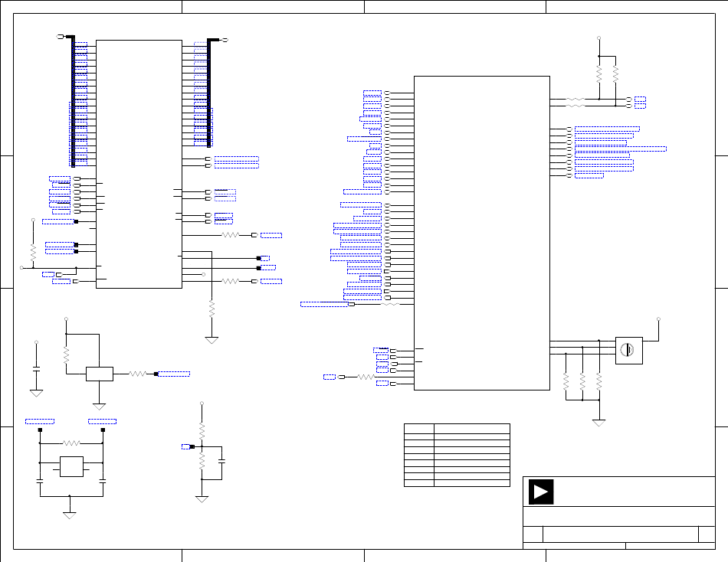Click the three-pin rectangular component driving a series resistor
The image size is (728, 562).
(x=100, y=374)
